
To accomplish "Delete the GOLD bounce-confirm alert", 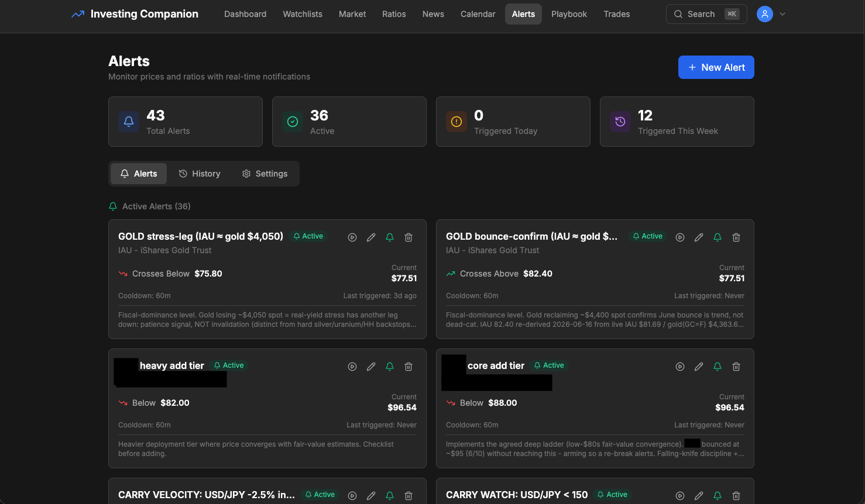I will (x=736, y=237).
